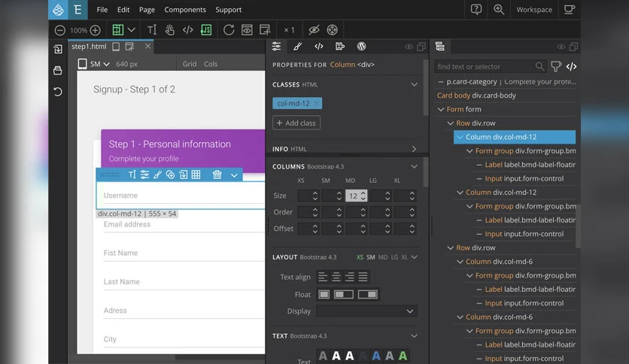Open the Display dropdown in Layout
This screenshot has height=364, width=629.
tap(366, 311)
